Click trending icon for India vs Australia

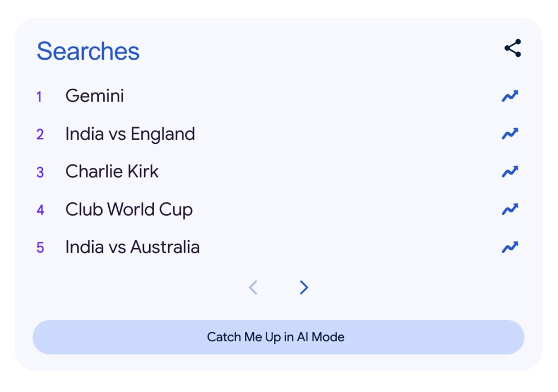click(509, 247)
